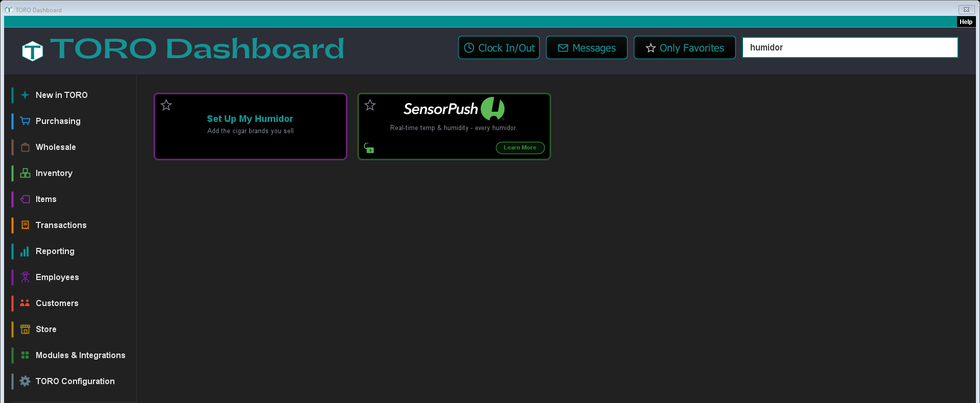Click the Store storefront icon
Screen dimensions: 980x403
[25, 329]
